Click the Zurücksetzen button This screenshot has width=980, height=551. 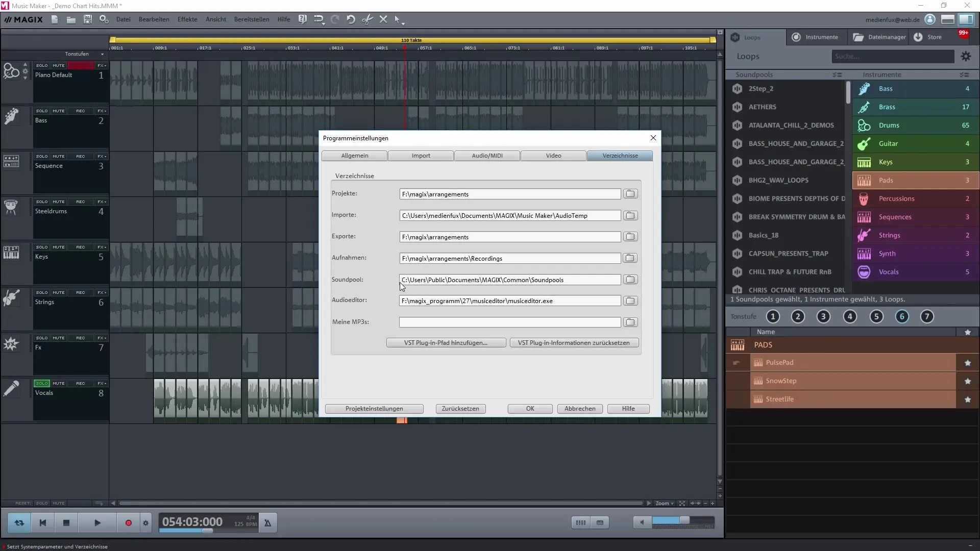pos(460,409)
